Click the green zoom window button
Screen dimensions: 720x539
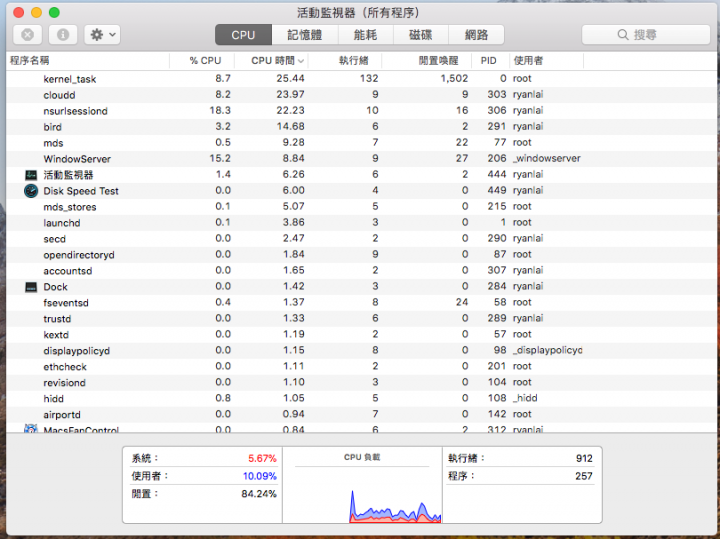coord(54,12)
